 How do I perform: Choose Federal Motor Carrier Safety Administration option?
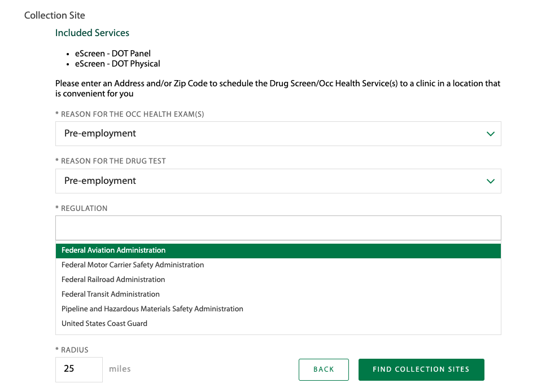133,265
